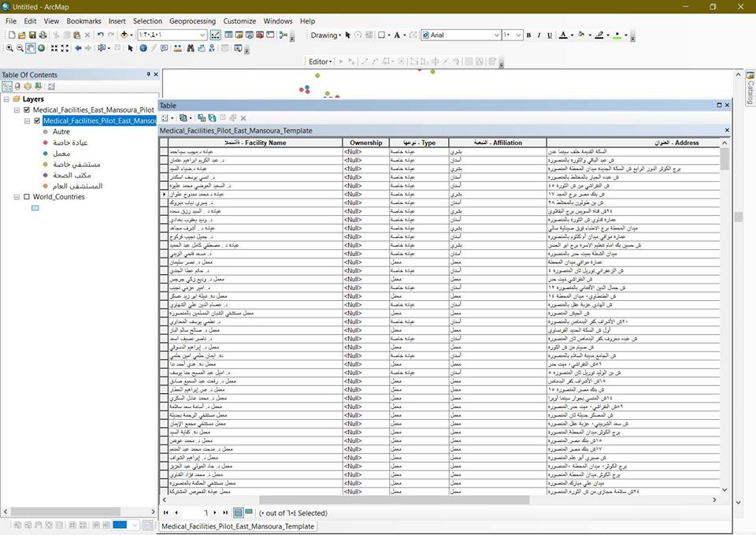Select the Identify tool
This screenshot has height=535, width=756.
[x=143, y=48]
